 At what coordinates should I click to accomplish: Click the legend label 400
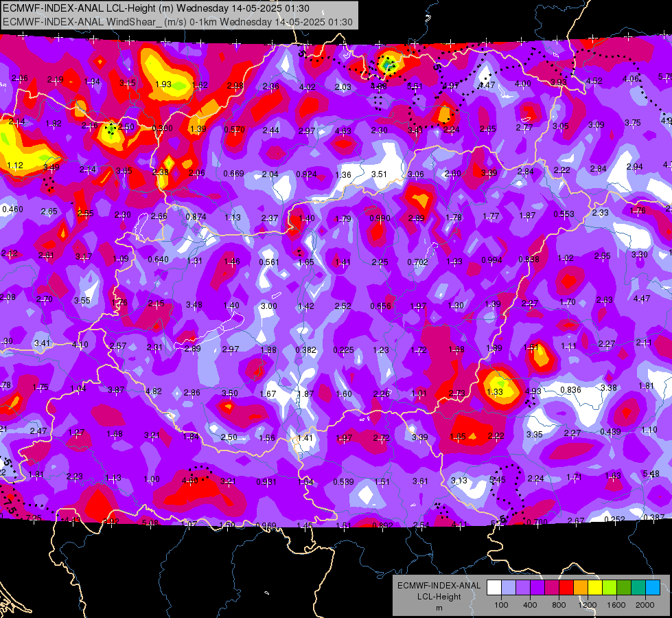(x=530, y=605)
